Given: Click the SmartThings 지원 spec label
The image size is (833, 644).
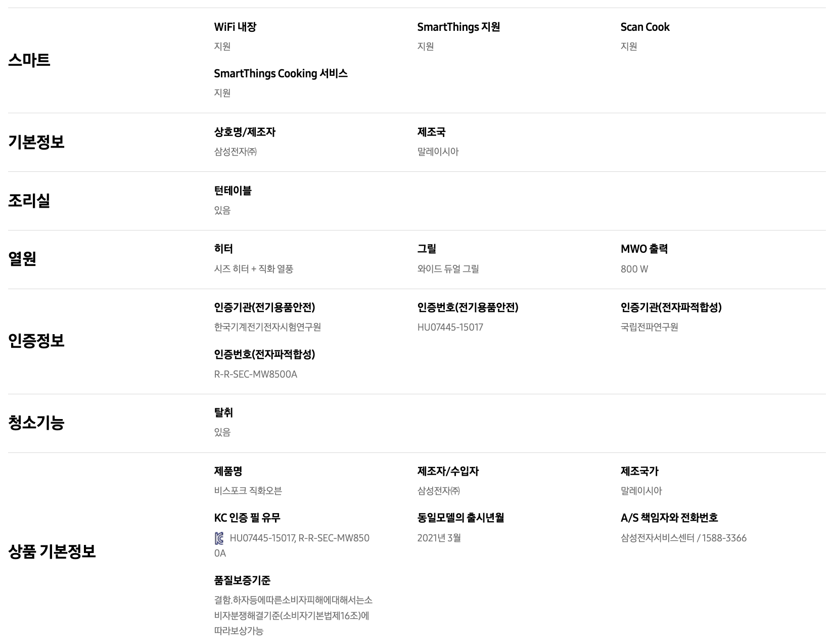Looking at the screenshot, I should pos(458,27).
